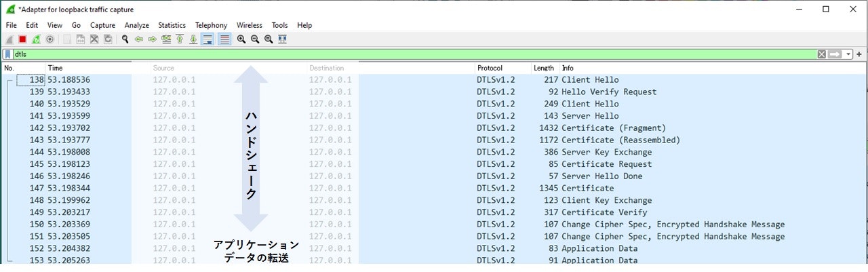Open the Tools menu
The height and width of the screenshot is (272, 868).
pos(279,25)
